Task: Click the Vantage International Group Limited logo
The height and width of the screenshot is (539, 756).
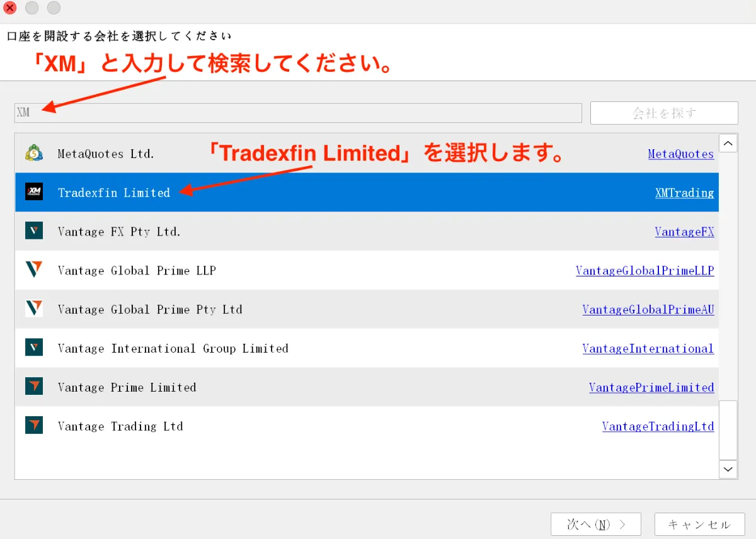Action: (x=34, y=347)
